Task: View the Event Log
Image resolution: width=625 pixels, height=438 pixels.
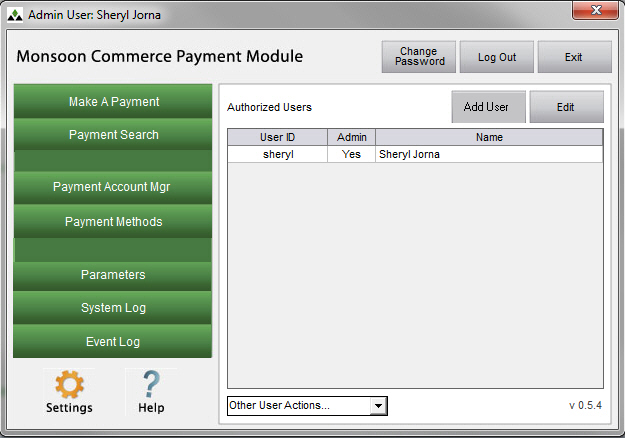Action: 113,342
